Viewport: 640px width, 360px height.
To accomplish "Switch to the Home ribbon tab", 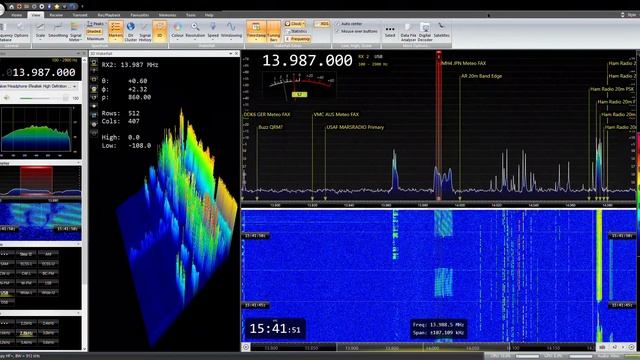I will pos(17,15).
